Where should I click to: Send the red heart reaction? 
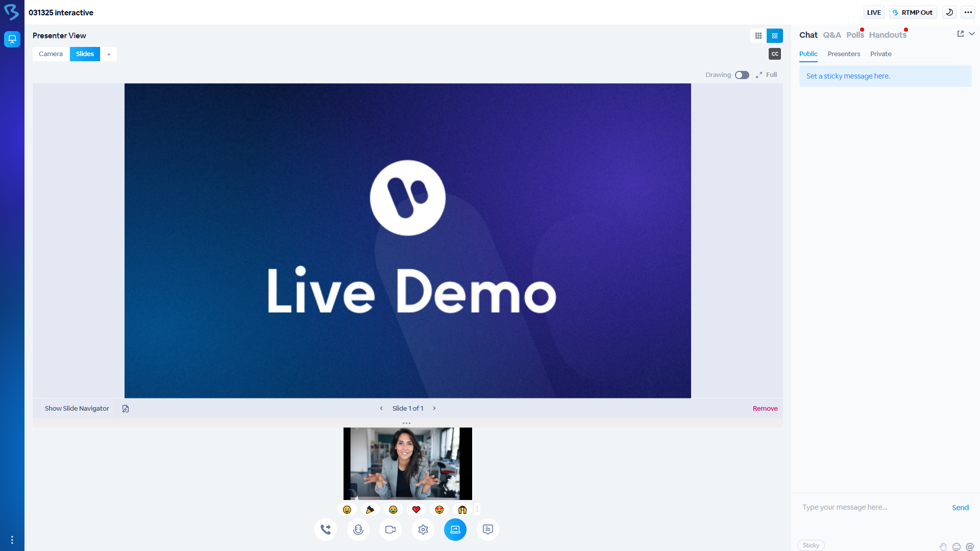click(x=416, y=510)
